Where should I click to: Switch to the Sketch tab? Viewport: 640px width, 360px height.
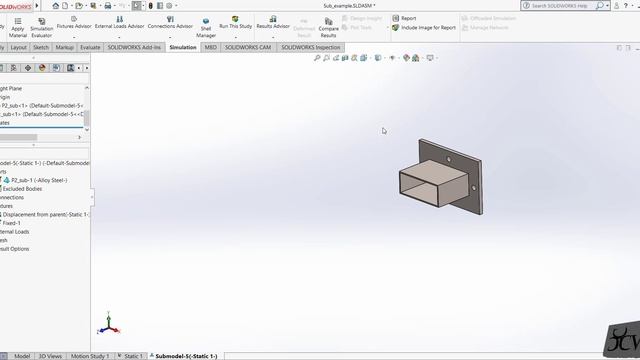tap(41, 47)
